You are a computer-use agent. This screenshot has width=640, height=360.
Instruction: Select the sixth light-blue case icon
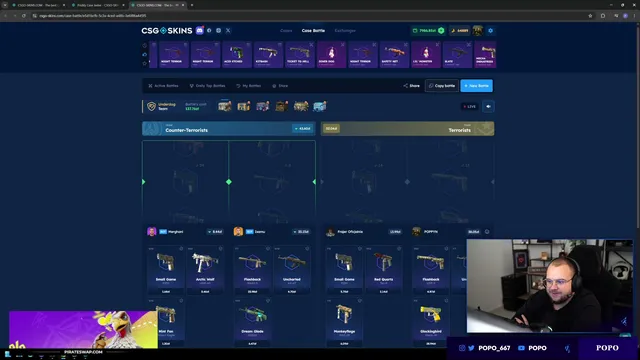320,107
